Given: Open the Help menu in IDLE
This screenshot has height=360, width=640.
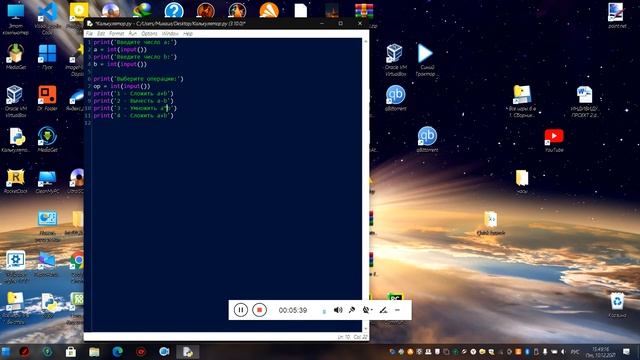Looking at the screenshot, I should pyautogui.click(x=188, y=33).
